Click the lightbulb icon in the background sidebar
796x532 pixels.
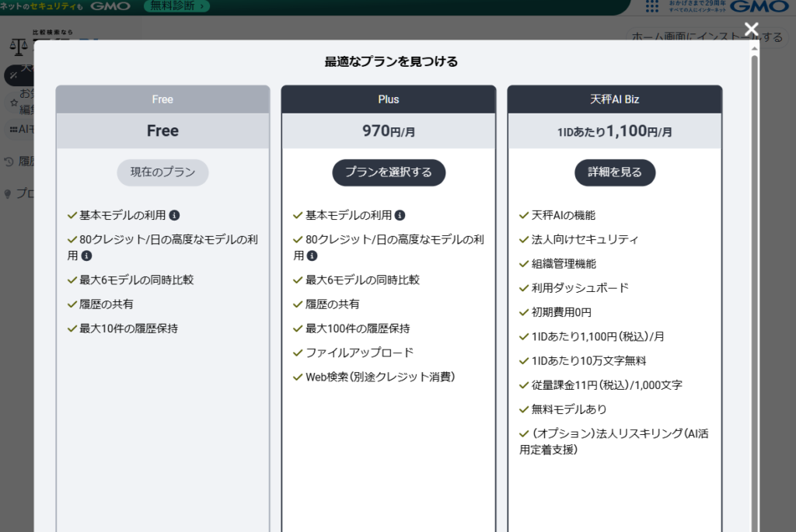[x=8, y=193]
